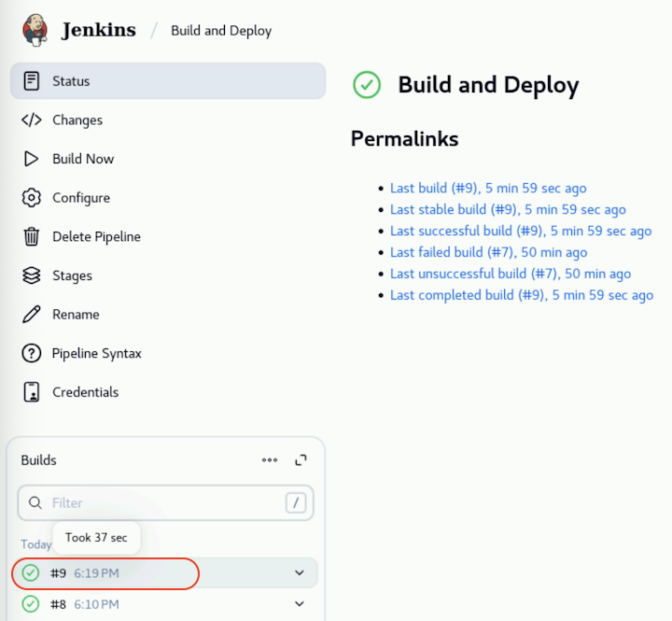Image resolution: width=672 pixels, height=621 pixels.
Task: Select the Status sidebar item
Action: pos(168,81)
